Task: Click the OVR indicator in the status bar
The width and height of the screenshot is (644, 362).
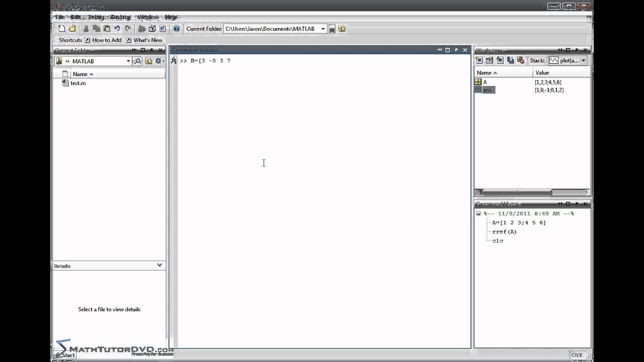Action: (577, 355)
